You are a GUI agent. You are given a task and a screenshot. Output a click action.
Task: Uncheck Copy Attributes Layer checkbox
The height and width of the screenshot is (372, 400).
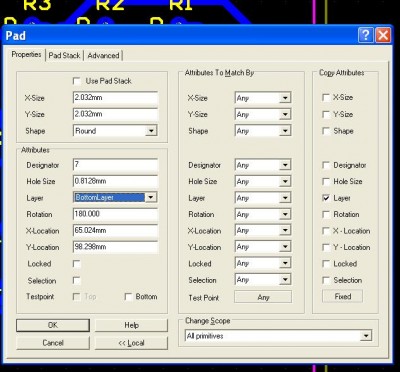(x=326, y=198)
